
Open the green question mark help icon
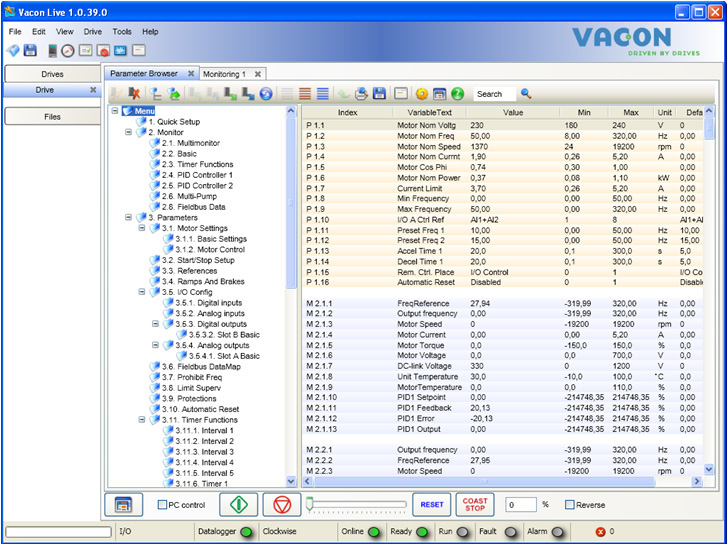coord(457,94)
